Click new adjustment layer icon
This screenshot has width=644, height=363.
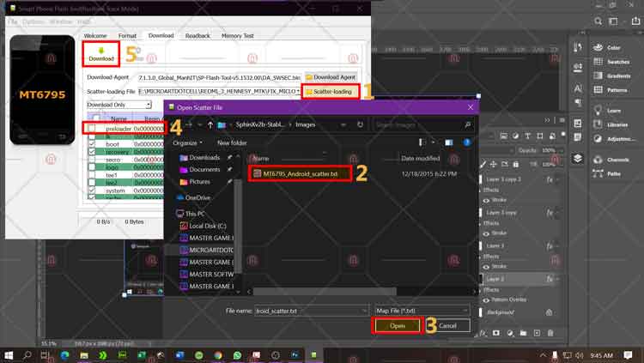(x=510, y=333)
